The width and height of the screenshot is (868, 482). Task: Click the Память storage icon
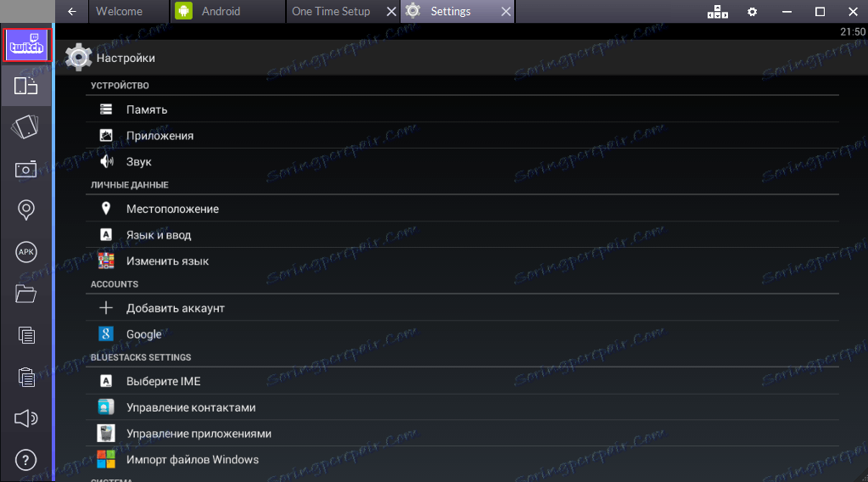click(x=106, y=109)
